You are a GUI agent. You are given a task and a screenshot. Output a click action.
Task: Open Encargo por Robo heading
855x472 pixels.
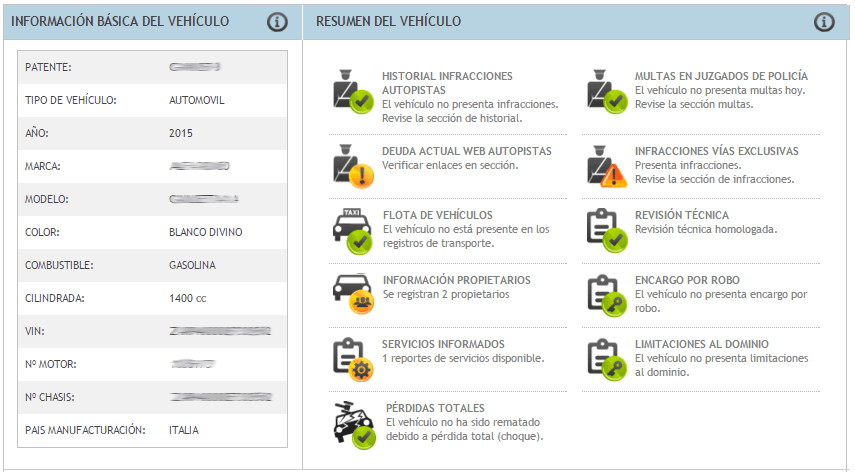tap(687, 280)
